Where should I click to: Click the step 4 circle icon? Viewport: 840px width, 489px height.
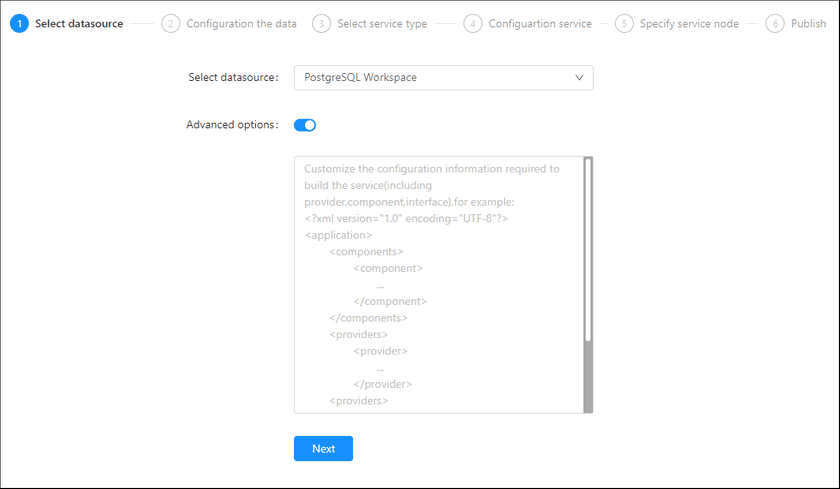(x=473, y=24)
